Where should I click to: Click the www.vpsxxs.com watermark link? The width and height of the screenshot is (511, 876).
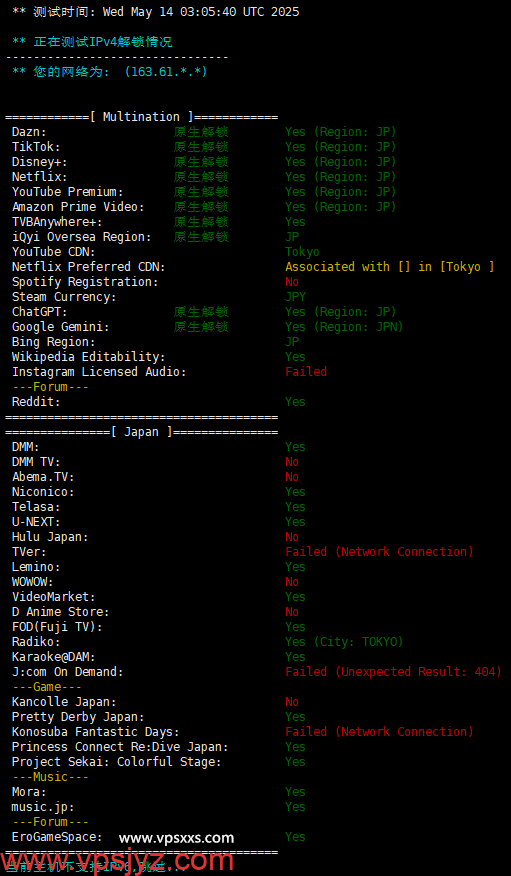click(x=176, y=837)
